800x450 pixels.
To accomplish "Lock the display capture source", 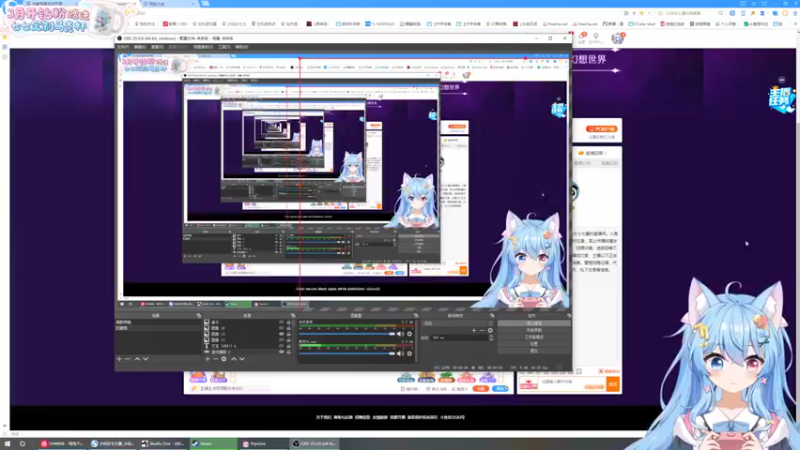I will tap(289, 352).
